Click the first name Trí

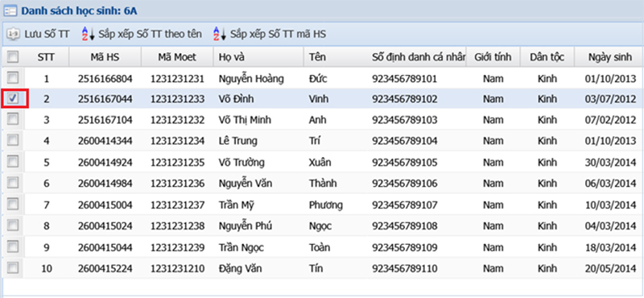pos(314,141)
